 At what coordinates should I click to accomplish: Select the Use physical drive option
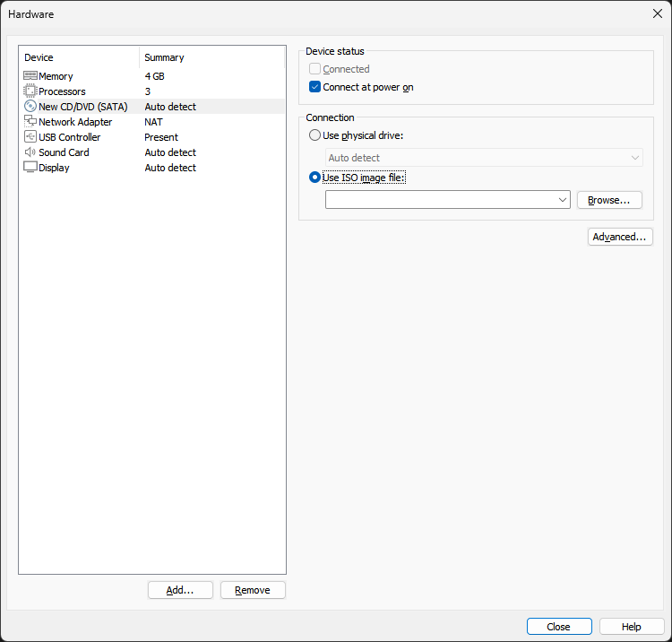point(314,135)
